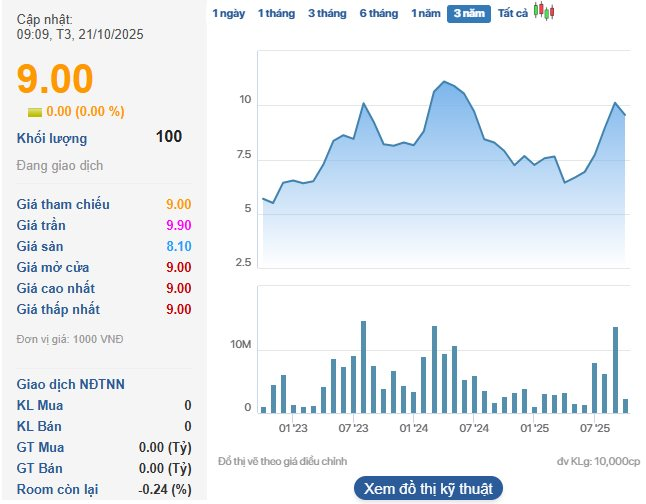This screenshot has width=646, height=504.
Task: Click the Giá trần value 9.90
Action: tap(178, 225)
